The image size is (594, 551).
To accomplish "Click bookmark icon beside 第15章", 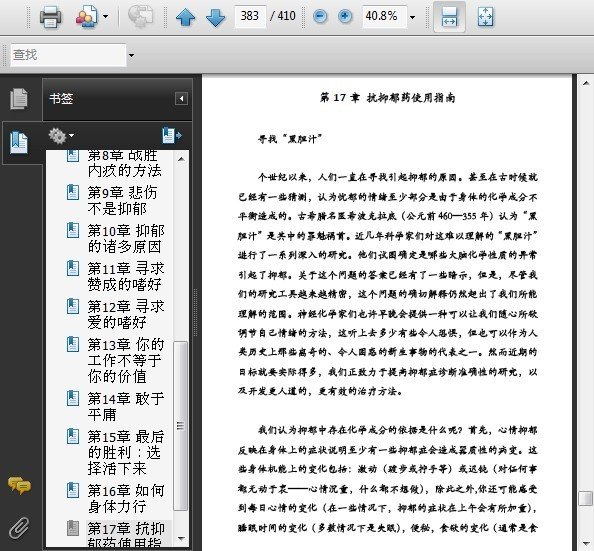I will point(73,436).
